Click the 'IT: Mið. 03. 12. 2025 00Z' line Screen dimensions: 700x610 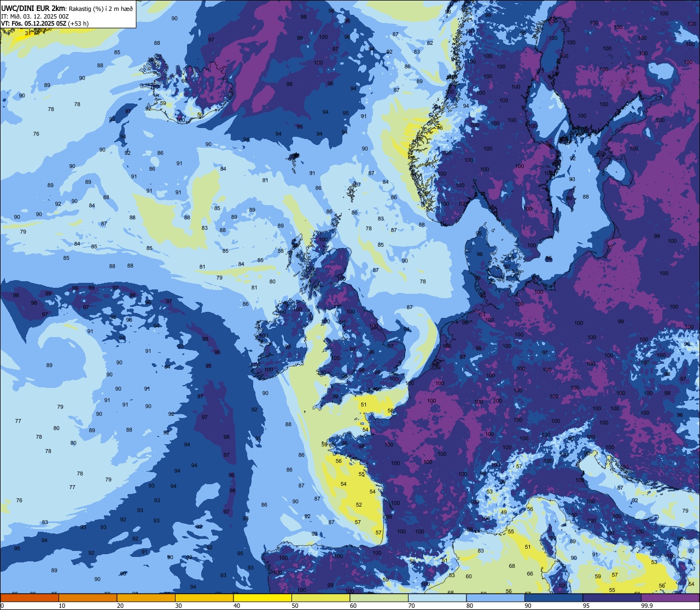34,16
